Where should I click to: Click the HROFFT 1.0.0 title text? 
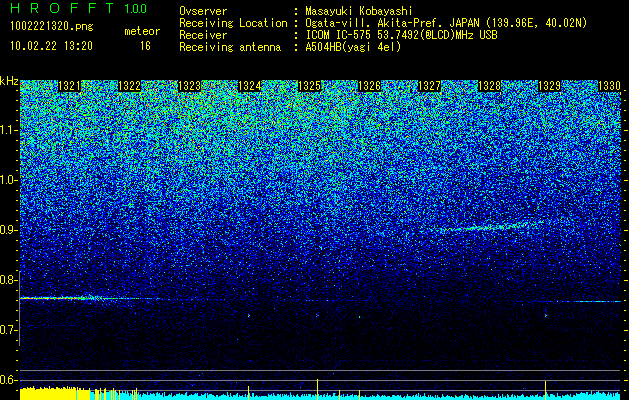[79, 8]
